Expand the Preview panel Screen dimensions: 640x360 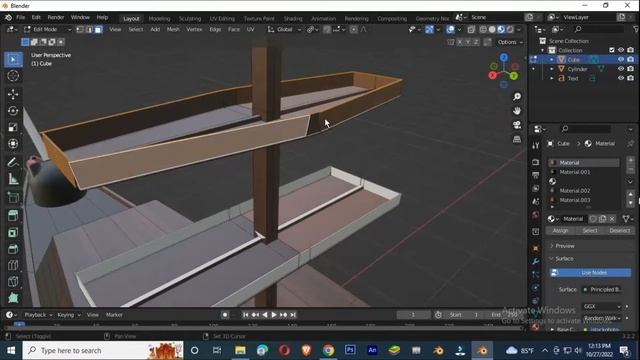(564, 246)
